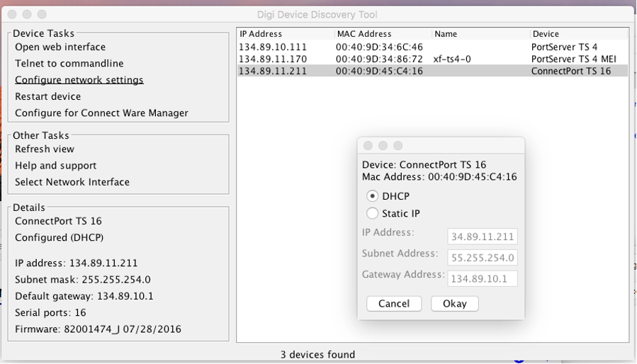Choose Configure for Connect Ware Manager
The image size is (637, 364).
(x=101, y=113)
